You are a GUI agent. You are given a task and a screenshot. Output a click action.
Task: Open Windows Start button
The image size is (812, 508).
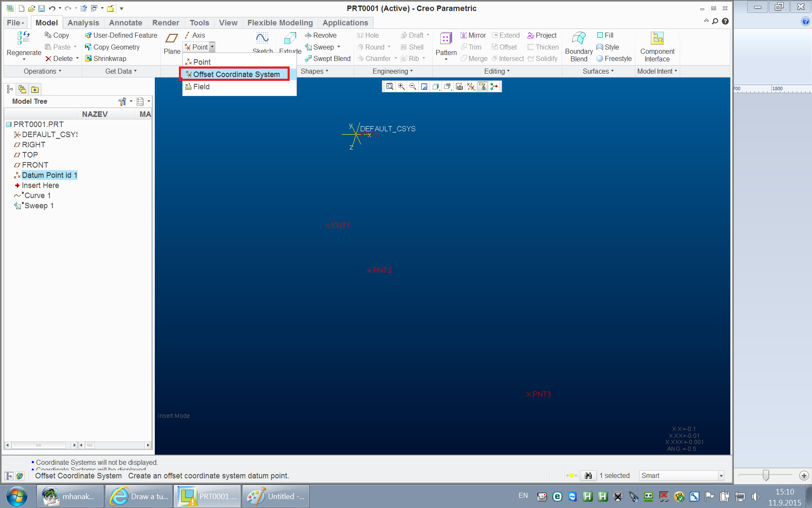pos(17,497)
